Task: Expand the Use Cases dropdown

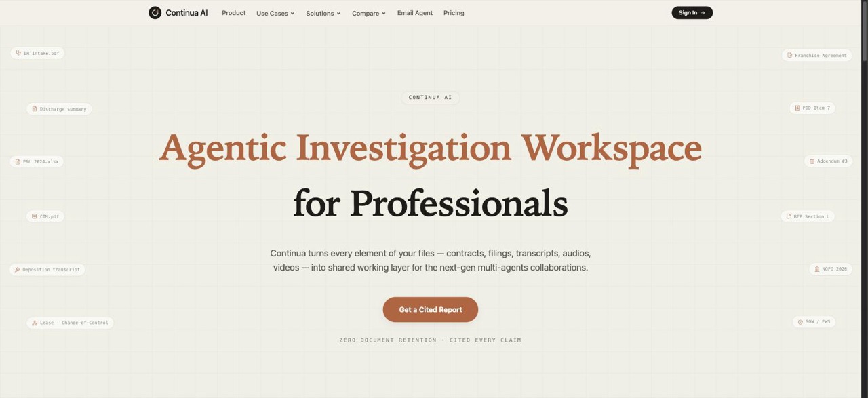Action: pos(275,13)
